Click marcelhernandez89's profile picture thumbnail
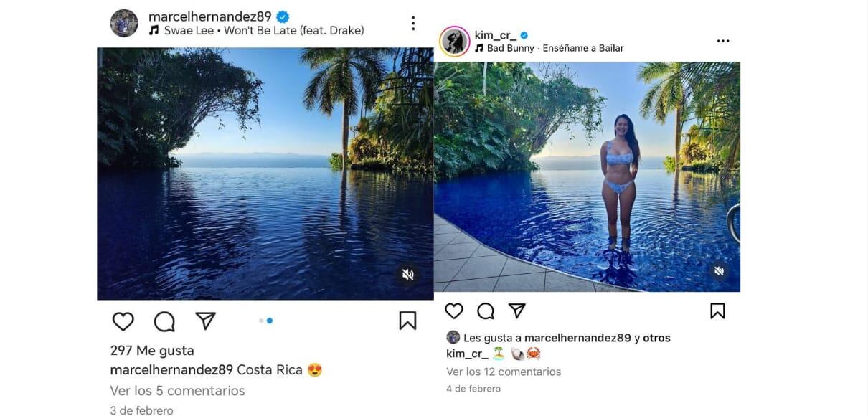868x416 pixels. (x=124, y=22)
